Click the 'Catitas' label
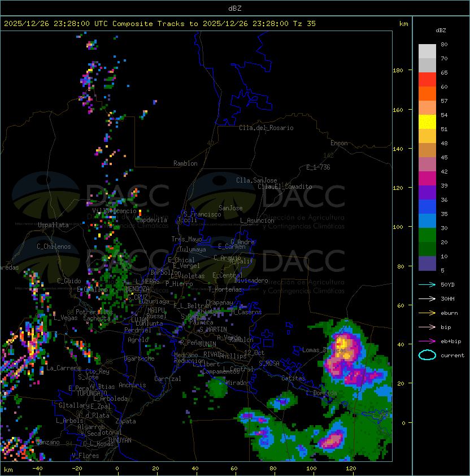Screen dimensions: 470x476 tap(293, 378)
